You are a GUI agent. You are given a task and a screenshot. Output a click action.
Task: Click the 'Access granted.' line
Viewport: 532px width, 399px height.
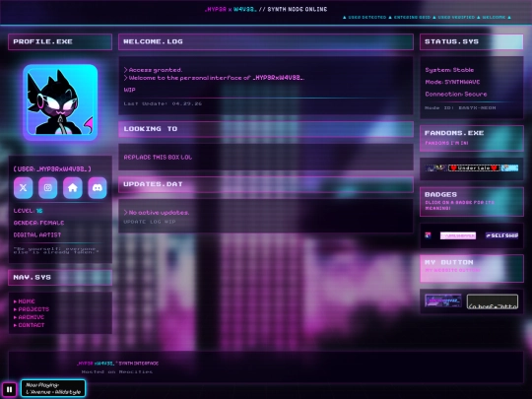pyautogui.click(x=154, y=70)
